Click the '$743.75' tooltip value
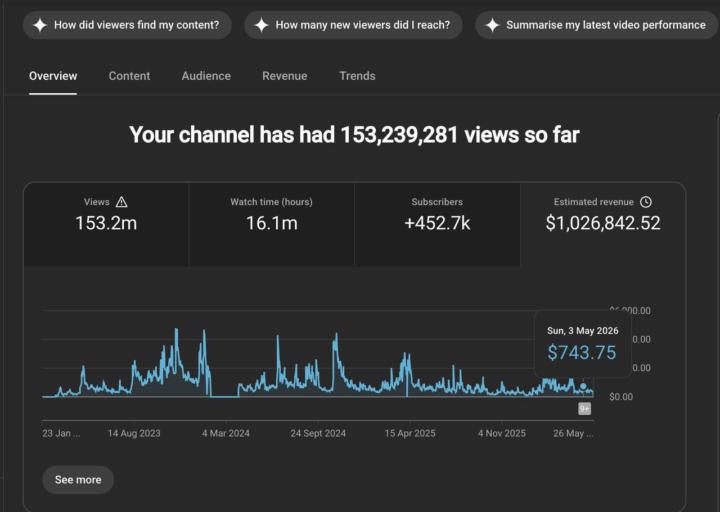Image resolution: width=720 pixels, height=512 pixels. 581,353
